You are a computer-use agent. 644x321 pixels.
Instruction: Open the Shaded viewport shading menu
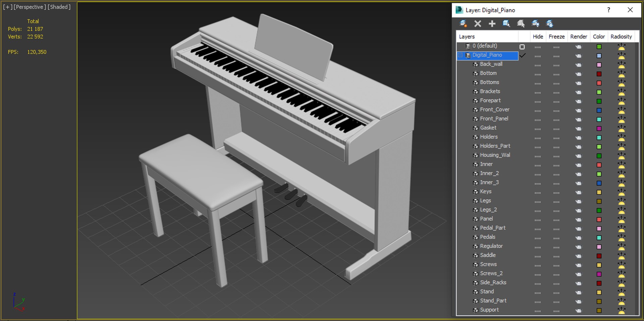(59, 7)
